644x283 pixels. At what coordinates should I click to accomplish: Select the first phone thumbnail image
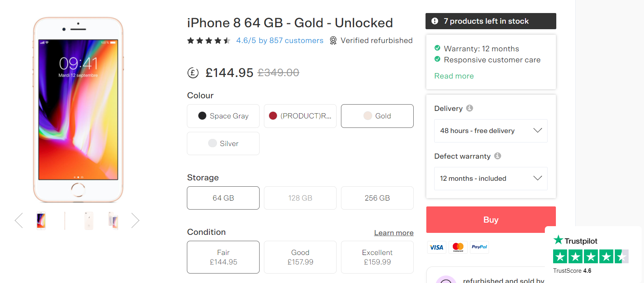(41, 220)
